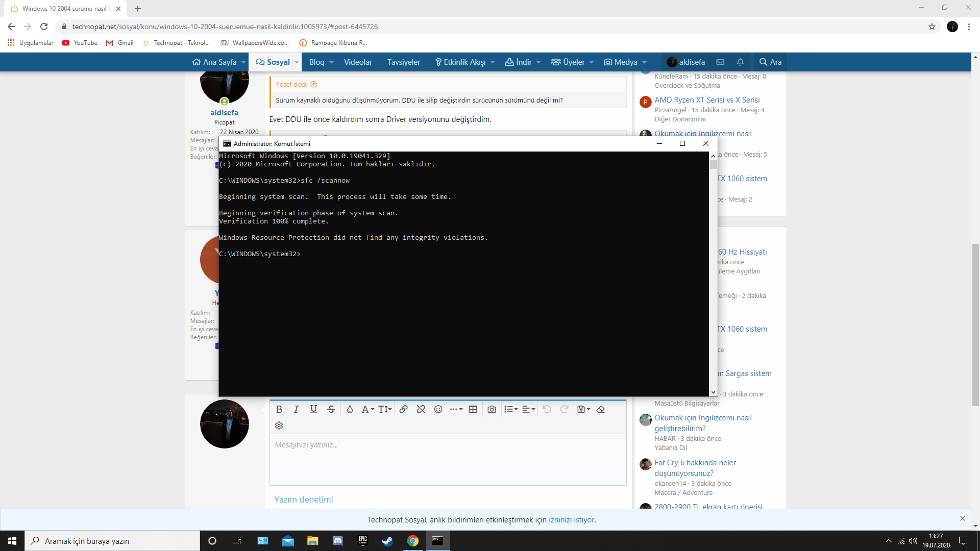Open editor settings gear icon
This screenshot has width=980, height=551.
pos(279,425)
